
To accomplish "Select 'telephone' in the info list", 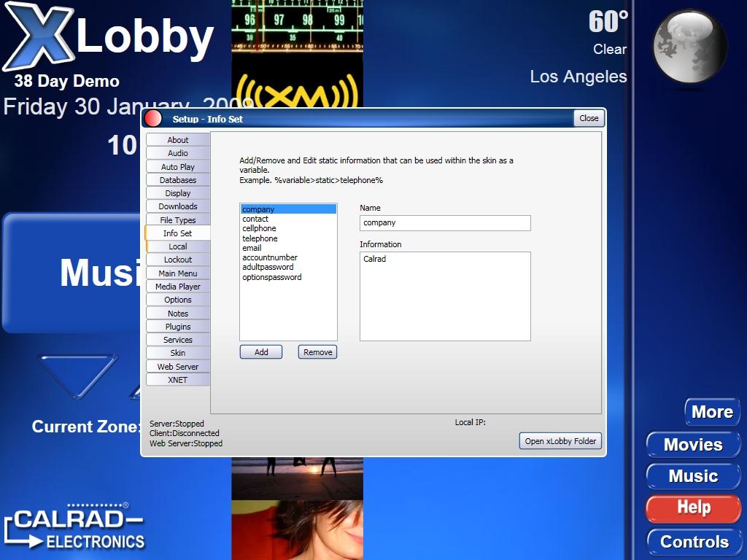I will (288, 238).
